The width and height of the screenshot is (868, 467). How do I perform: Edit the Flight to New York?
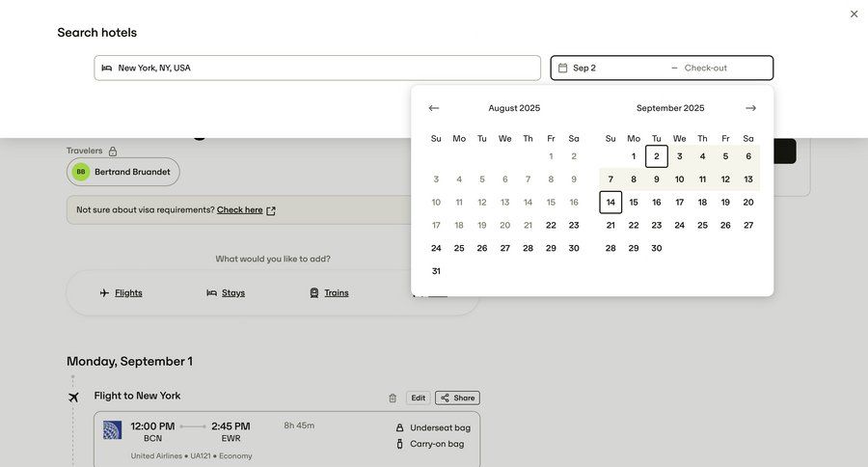[x=418, y=398]
